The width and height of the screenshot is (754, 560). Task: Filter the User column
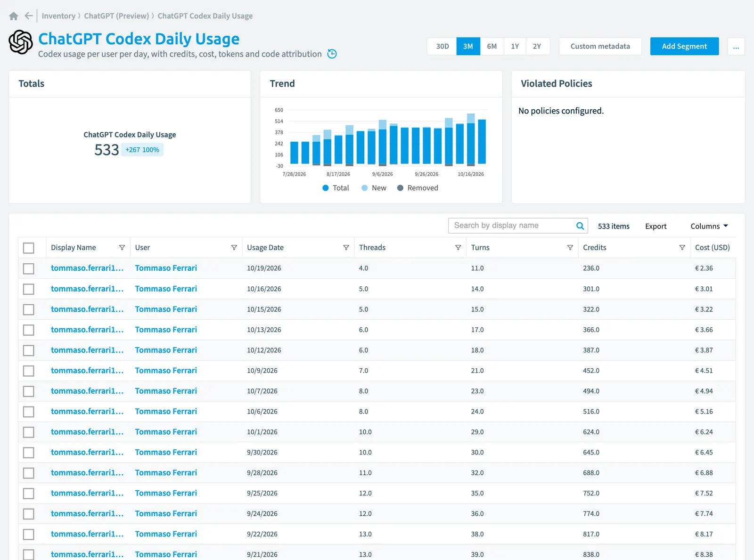coord(234,248)
